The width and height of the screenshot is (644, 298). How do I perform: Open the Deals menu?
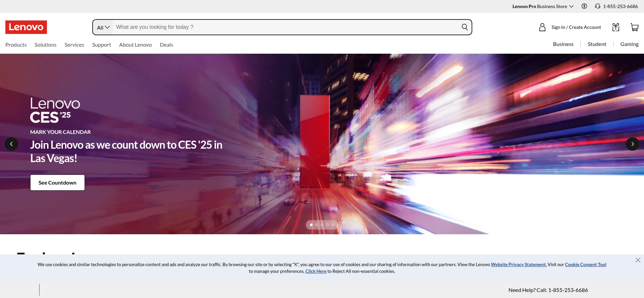166,45
